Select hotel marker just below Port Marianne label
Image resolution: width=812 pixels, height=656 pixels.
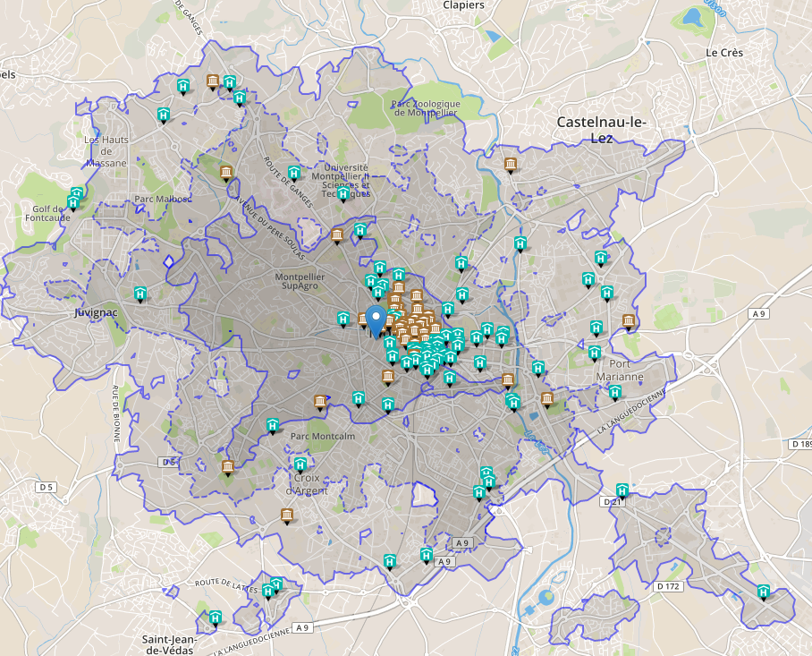[x=614, y=391]
